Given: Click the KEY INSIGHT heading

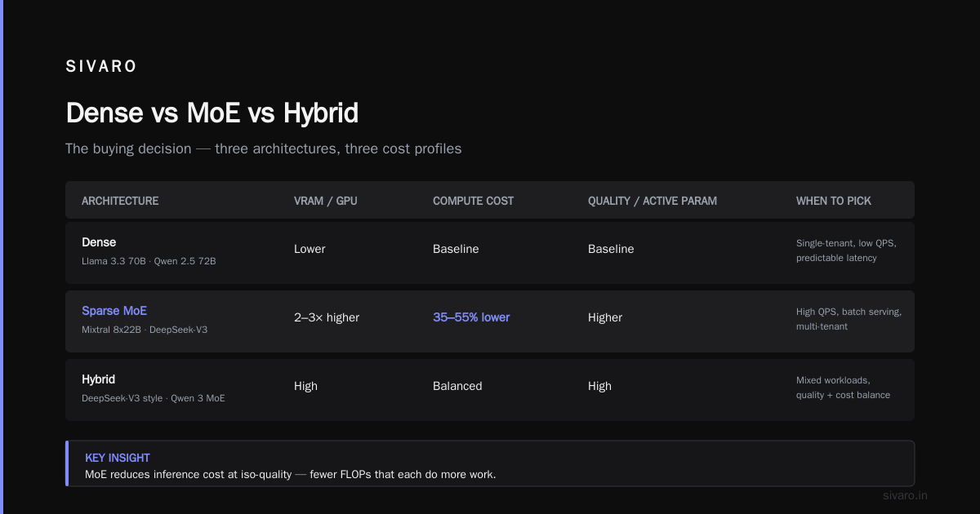Looking at the screenshot, I should click(118, 458).
